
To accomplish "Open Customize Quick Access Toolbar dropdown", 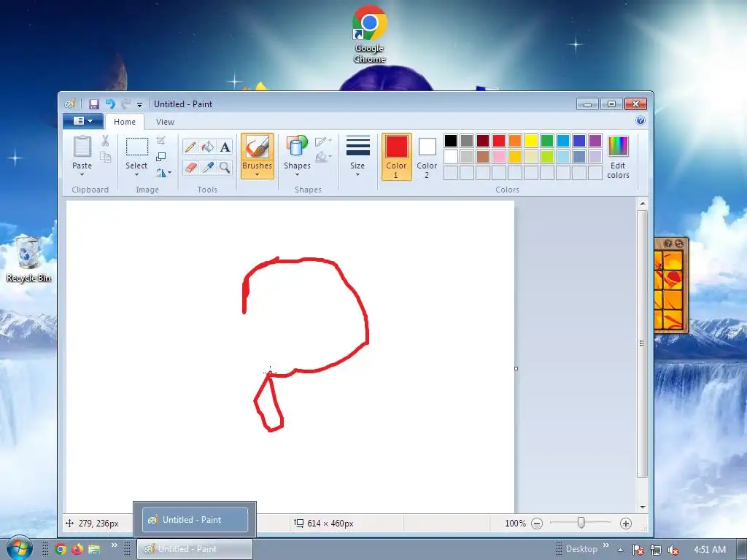I will click(139, 104).
